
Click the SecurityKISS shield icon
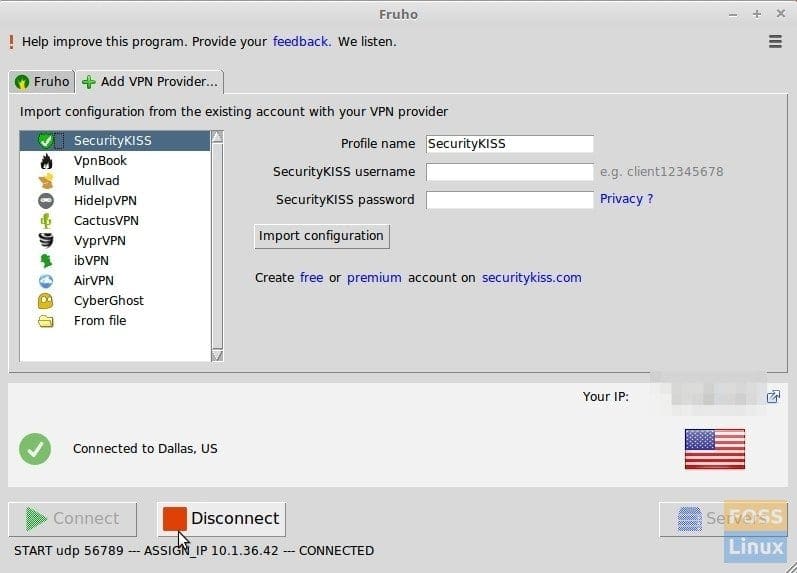pyautogui.click(x=46, y=140)
